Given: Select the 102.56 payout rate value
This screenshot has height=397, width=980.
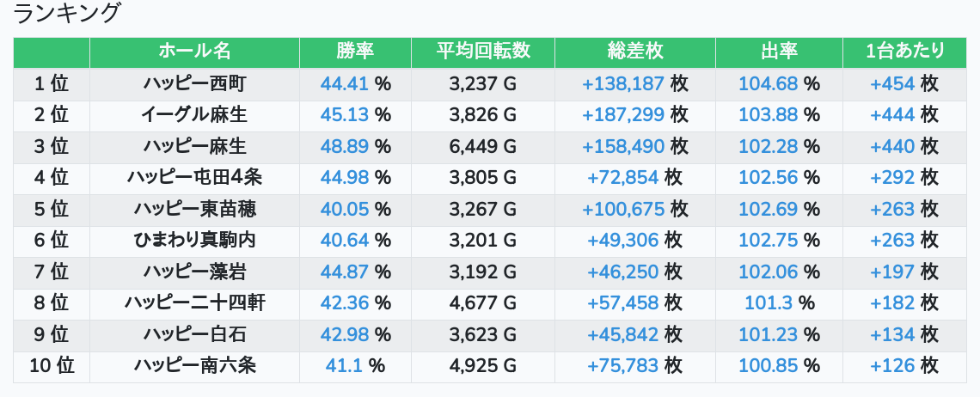Looking at the screenshot, I should tap(769, 178).
